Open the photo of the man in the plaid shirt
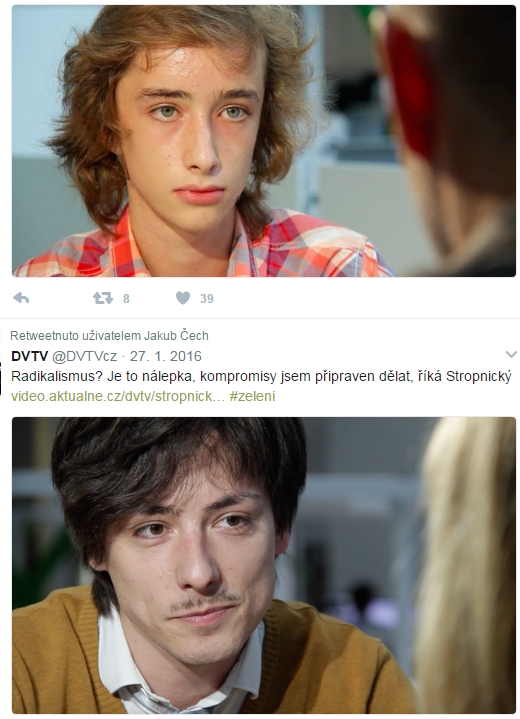This screenshot has width=520, height=719. point(264,141)
